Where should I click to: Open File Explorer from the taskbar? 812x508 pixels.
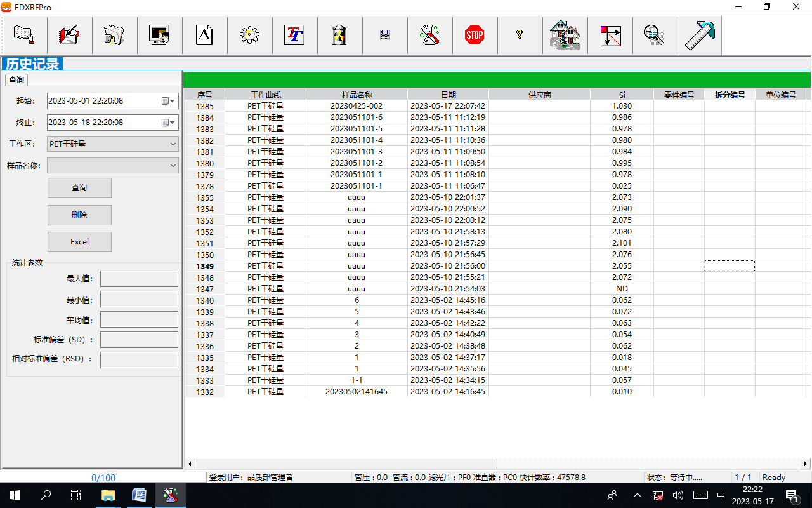click(x=108, y=495)
